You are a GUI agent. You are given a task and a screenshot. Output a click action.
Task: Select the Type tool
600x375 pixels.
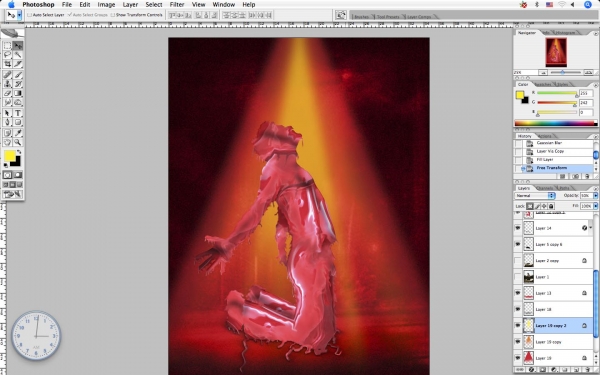(18, 113)
